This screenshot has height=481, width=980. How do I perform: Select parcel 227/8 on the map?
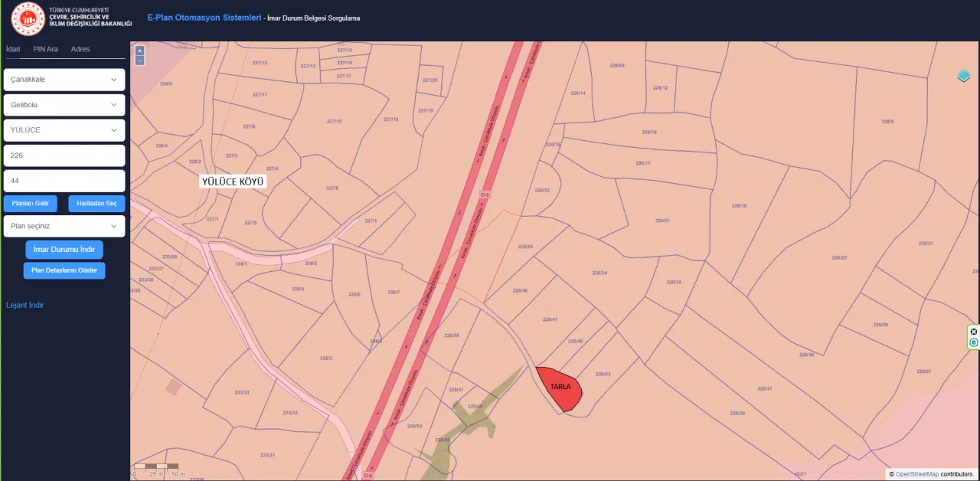point(332,188)
